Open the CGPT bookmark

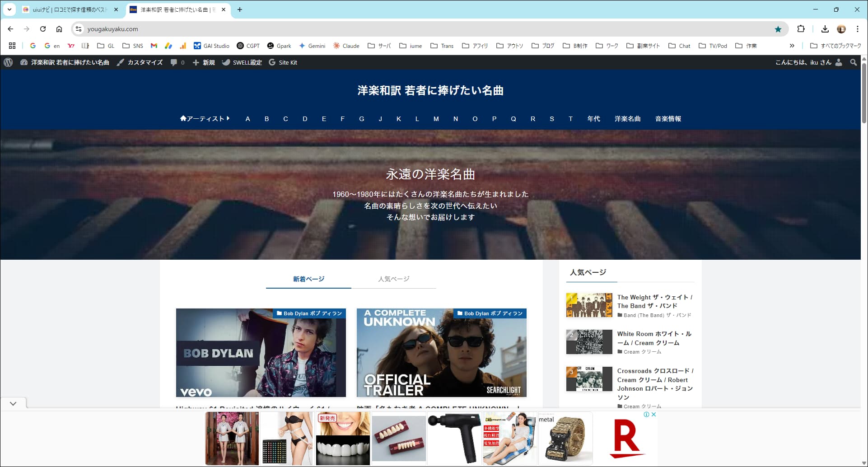pos(248,46)
